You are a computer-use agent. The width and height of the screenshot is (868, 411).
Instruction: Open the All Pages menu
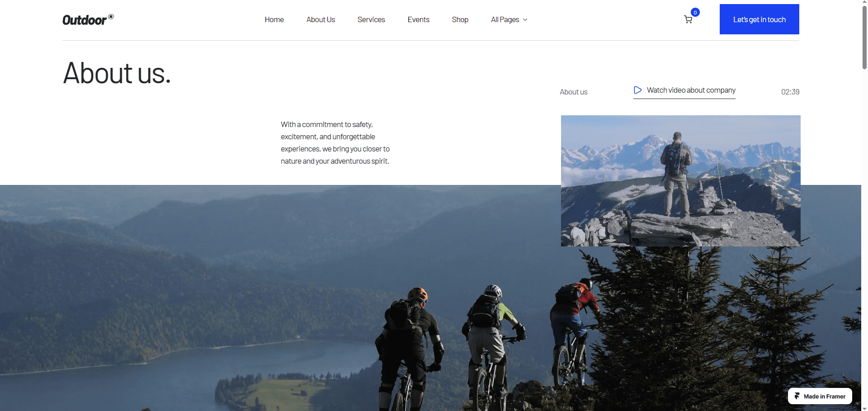click(x=509, y=19)
